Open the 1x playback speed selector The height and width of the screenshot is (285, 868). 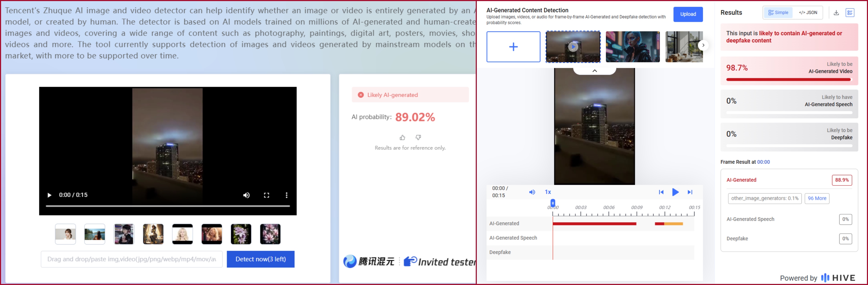pos(548,192)
